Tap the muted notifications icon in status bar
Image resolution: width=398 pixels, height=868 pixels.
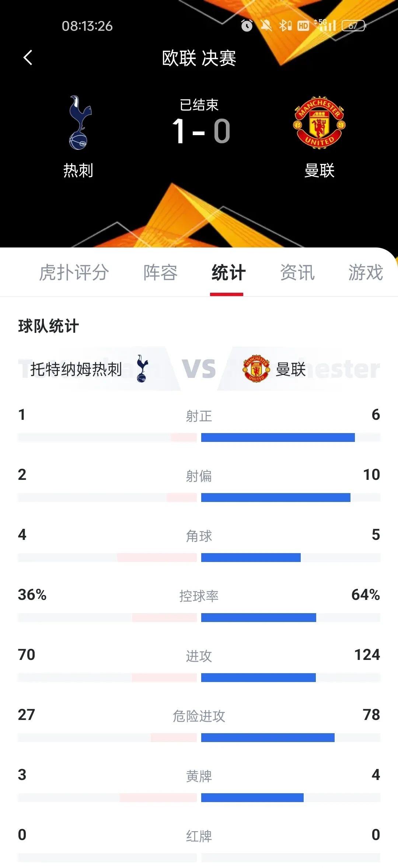point(266,26)
